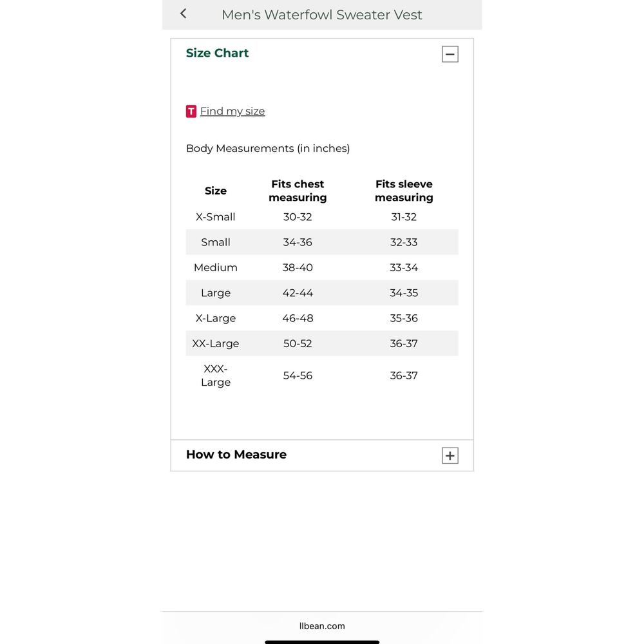
Task: Click the Fits chest measuring column header
Action: (x=298, y=191)
